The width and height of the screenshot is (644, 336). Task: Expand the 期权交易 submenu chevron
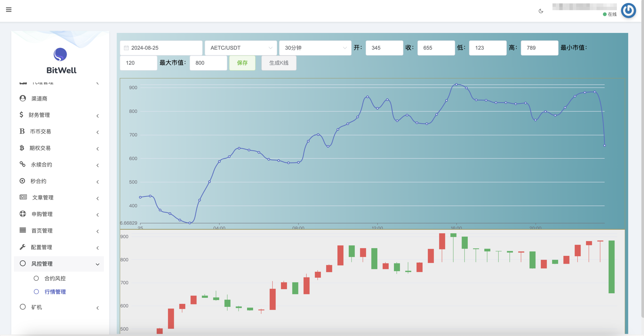(98, 149)
